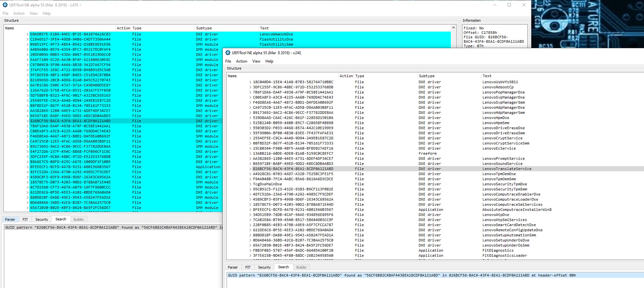This screenshot has width=644, height=288.
Task: Expand the FBB3F083-5787-45AF-BADC-664854100F20 row
Action: tap(250, 250)
